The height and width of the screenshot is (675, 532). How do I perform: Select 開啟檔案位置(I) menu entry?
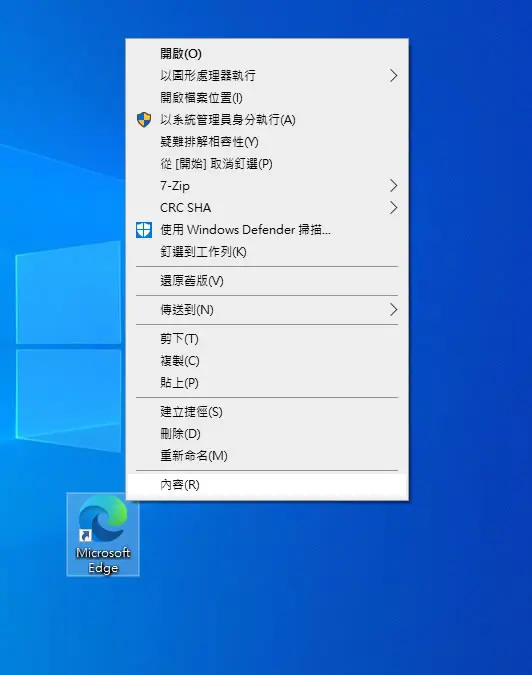coord(267,98)
